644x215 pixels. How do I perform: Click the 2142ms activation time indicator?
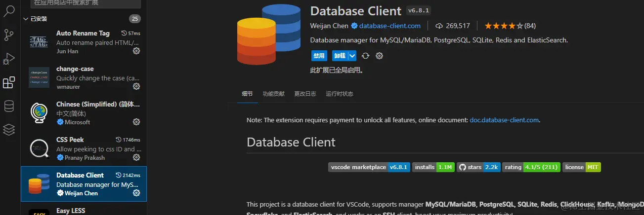pos(128,175)
